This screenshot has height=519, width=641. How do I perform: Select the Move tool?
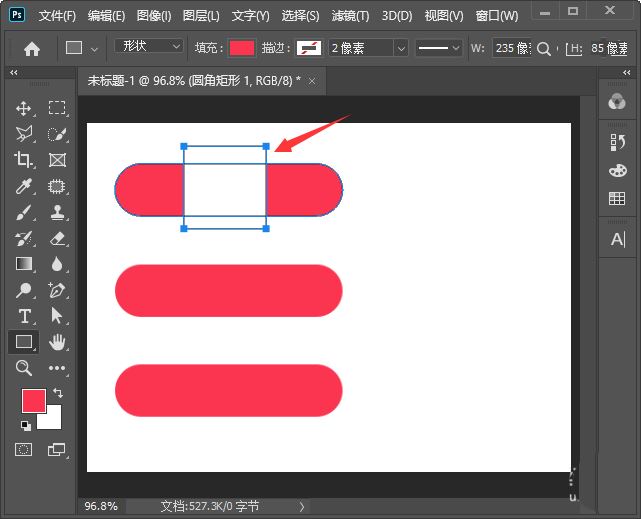[23, 109]
